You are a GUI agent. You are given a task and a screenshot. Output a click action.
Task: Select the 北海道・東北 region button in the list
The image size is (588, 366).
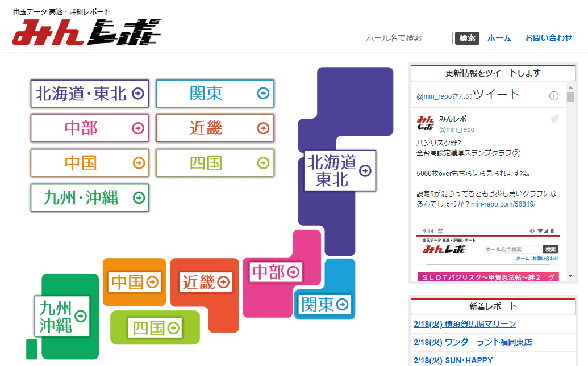(90, 93)
